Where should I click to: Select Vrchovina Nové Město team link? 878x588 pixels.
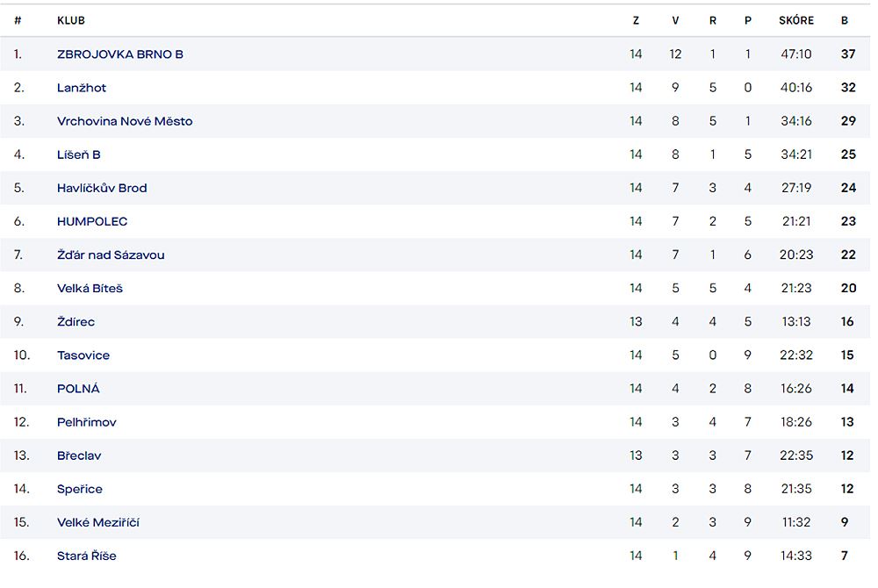pos(125,121)
